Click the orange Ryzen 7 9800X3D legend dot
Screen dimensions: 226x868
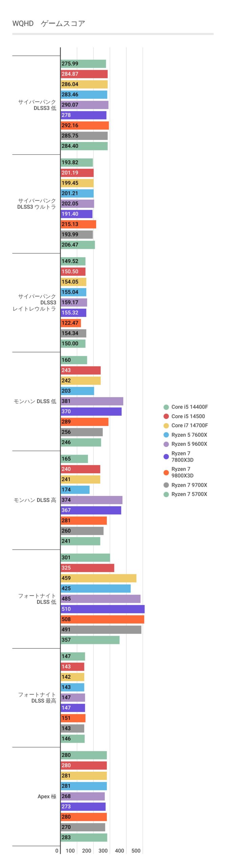pyautogui.click(x=166, y=472)
